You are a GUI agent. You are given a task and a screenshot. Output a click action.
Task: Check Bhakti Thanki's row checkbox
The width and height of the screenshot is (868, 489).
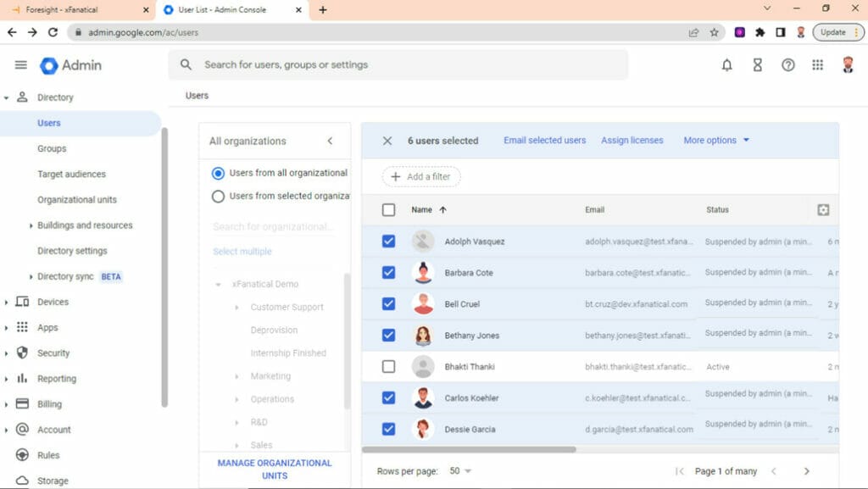387,366
